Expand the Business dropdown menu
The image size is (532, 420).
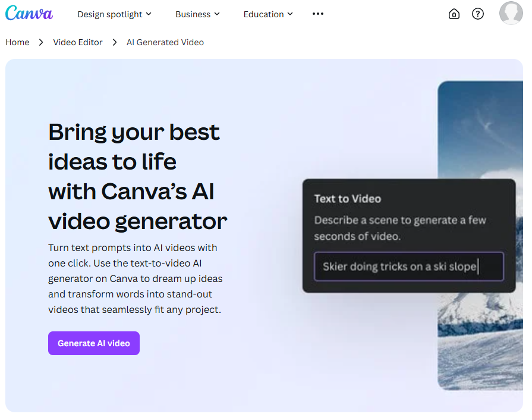197,14
